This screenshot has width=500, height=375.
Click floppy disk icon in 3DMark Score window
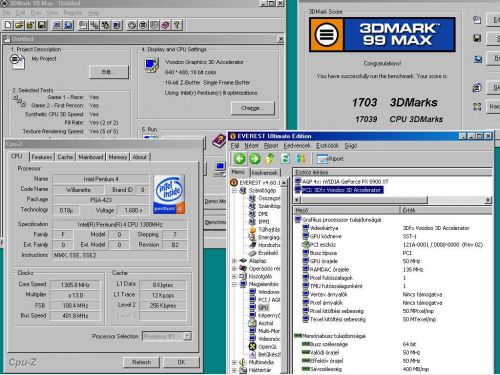[x=477, y=38]
